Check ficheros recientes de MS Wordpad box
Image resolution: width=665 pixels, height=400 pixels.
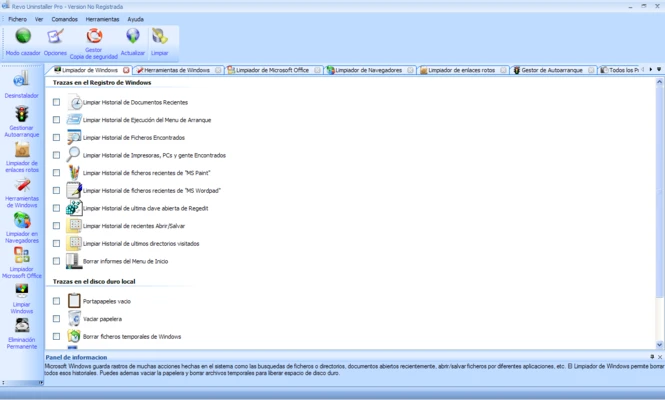pos(56,190)
